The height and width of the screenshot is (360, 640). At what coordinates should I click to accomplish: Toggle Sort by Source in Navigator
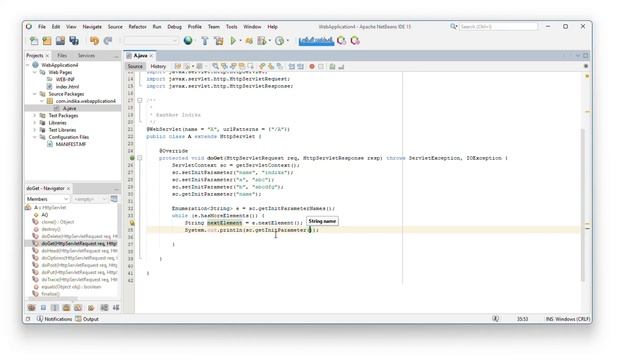116,307
